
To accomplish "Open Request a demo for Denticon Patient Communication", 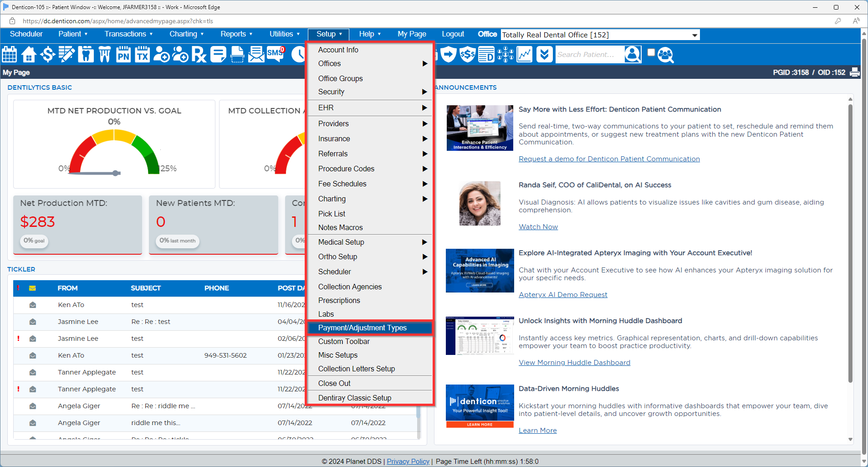I will click(x=609, y=159).
